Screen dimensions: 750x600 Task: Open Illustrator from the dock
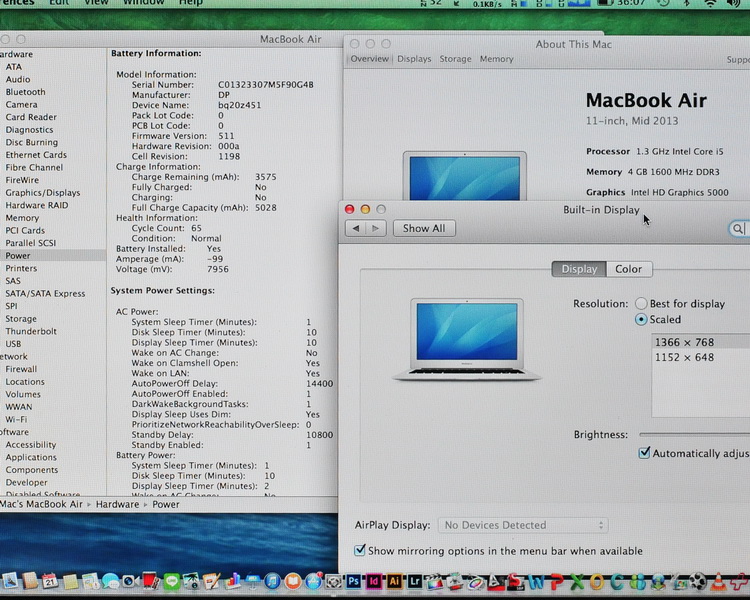click(394, 581)
